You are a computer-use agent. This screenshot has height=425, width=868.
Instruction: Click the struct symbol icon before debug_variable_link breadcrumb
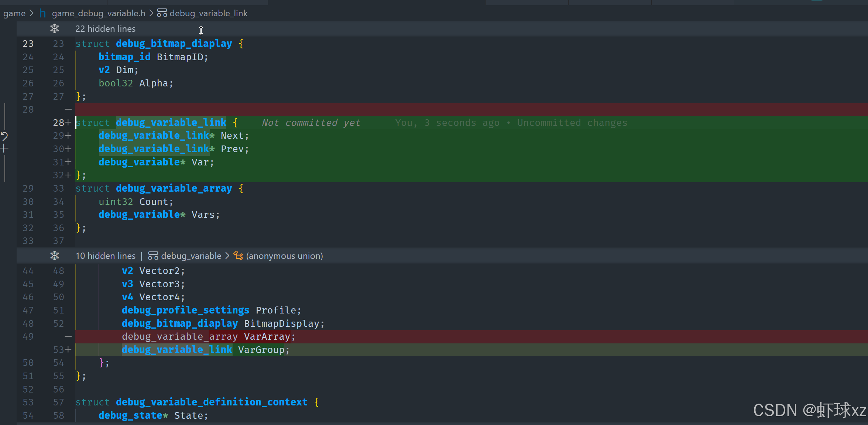click(162, 13)
